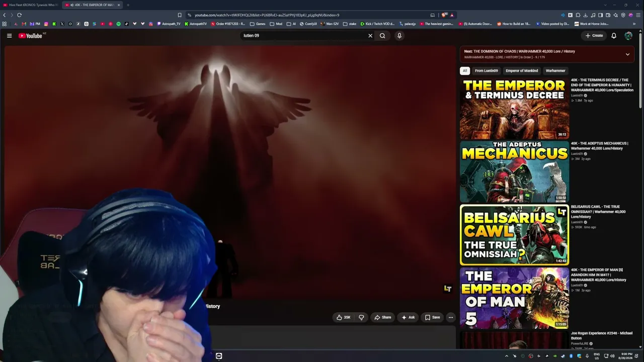
Task: Open browser extensions puzzle icon
Action: click(578, 15)
